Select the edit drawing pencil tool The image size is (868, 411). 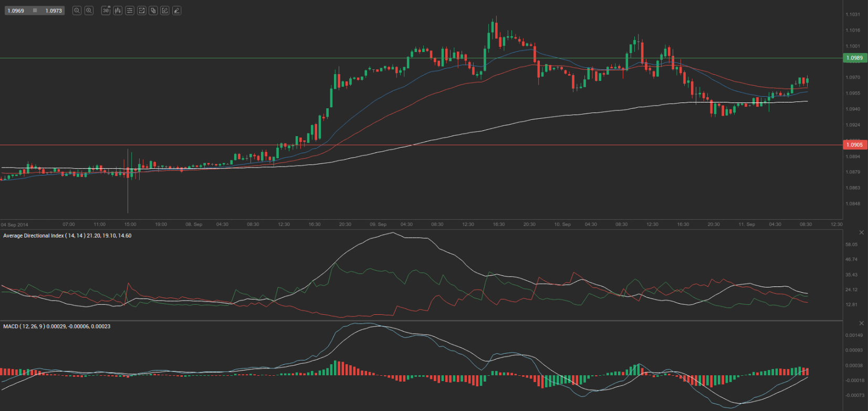tap(165, 11)
